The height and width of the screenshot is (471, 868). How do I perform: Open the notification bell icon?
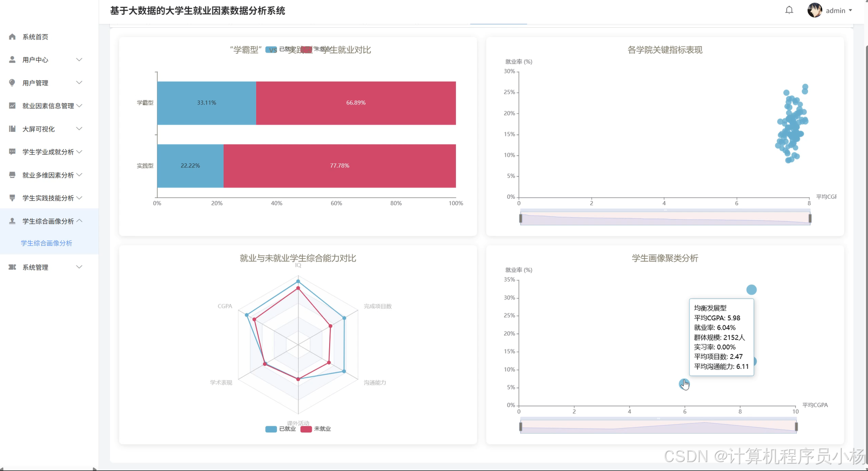pyautogui.click(x=789, y=10)
